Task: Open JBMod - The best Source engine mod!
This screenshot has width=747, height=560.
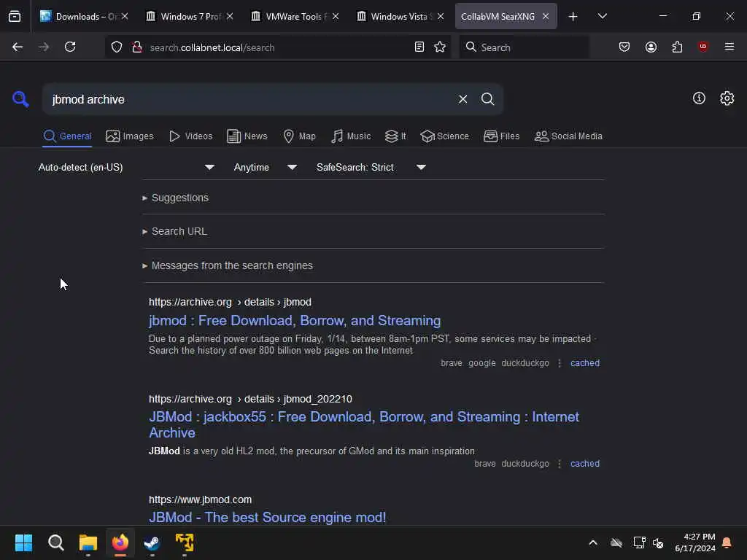Action: tap(267, 517)
